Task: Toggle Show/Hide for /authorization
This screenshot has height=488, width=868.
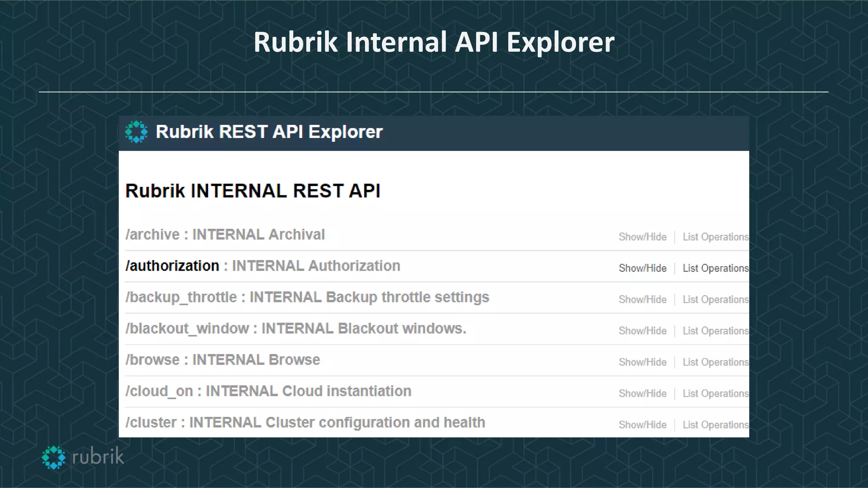Action: 643,268
